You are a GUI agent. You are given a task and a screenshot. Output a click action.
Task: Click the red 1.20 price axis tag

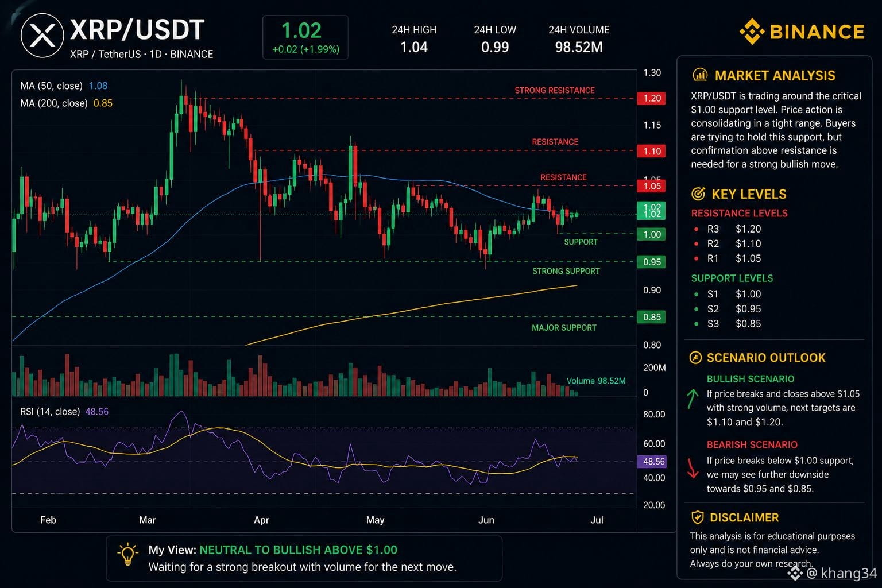pos(652,98)
